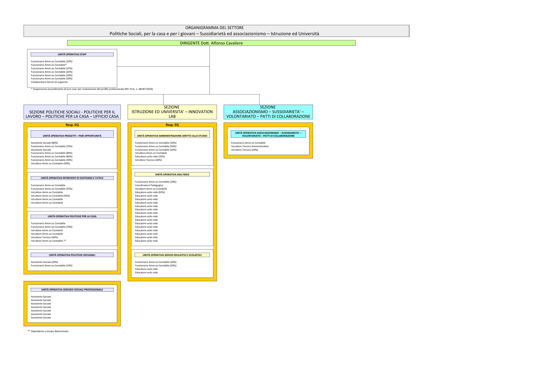
Task: Click 'UNITÀ OPERATIVA AMMINISTRAZIONE DIRITTO ALLO STUDIO' header
Action: pyautogui.click(x=172, y=134)
